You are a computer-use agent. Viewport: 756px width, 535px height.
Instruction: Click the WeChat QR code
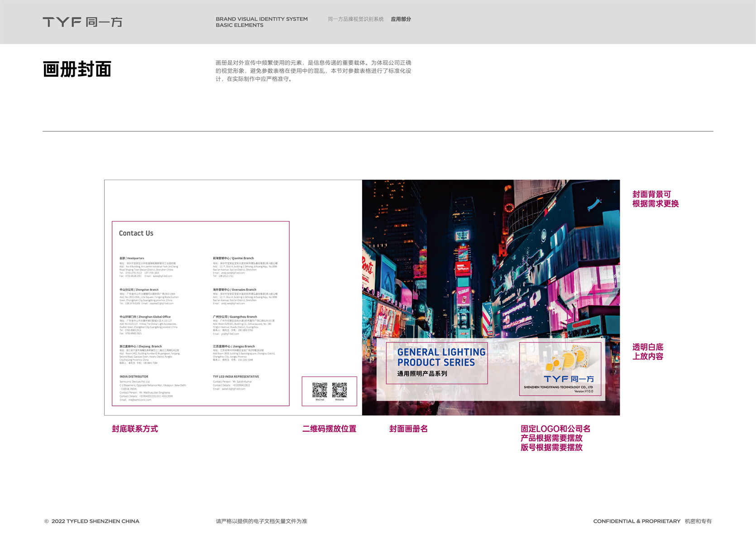point(320,390)
